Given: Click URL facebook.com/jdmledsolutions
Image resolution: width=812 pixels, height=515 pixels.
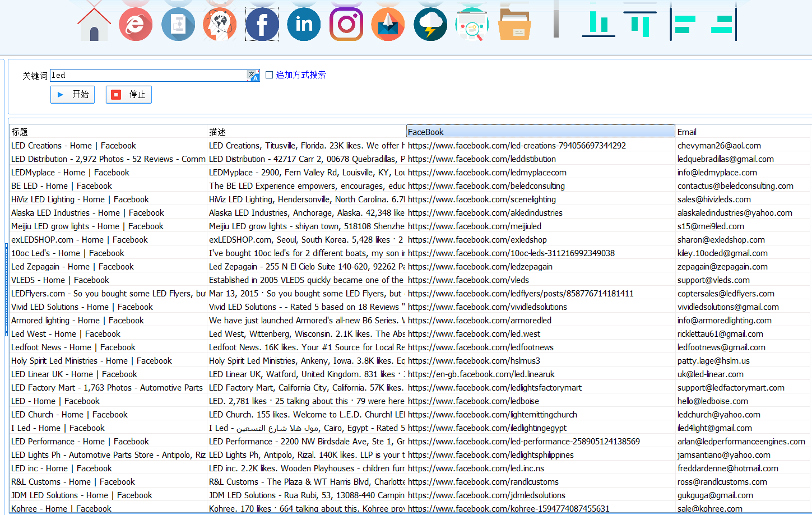Looking at the screenshot, I should click(486, 495).
